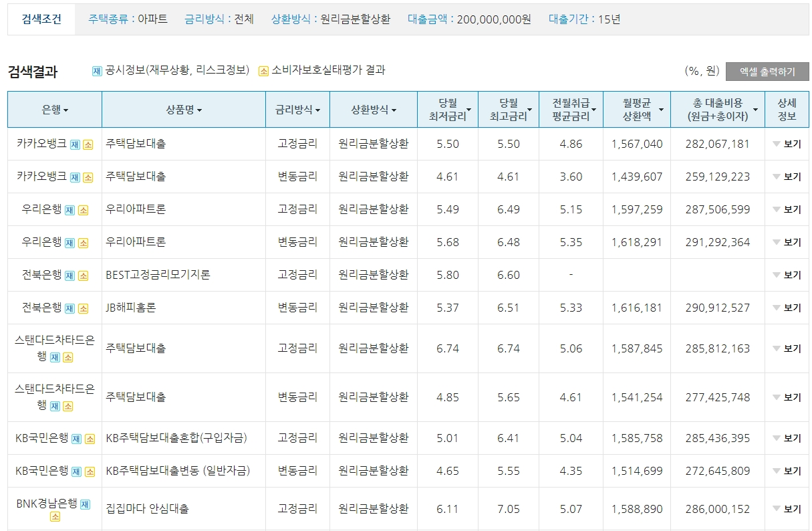Viewport: 812px width, 531px height.
Task: Click 소 icon in KB주택담보대출변동 (일반자금) row
Action: click(90, 471)
